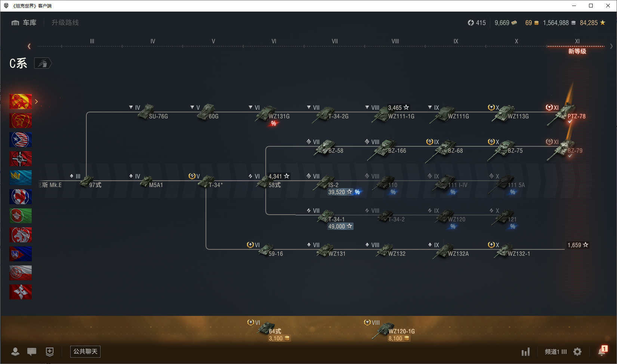
Task: Open the contacts list icon
Action: (15, 351)
